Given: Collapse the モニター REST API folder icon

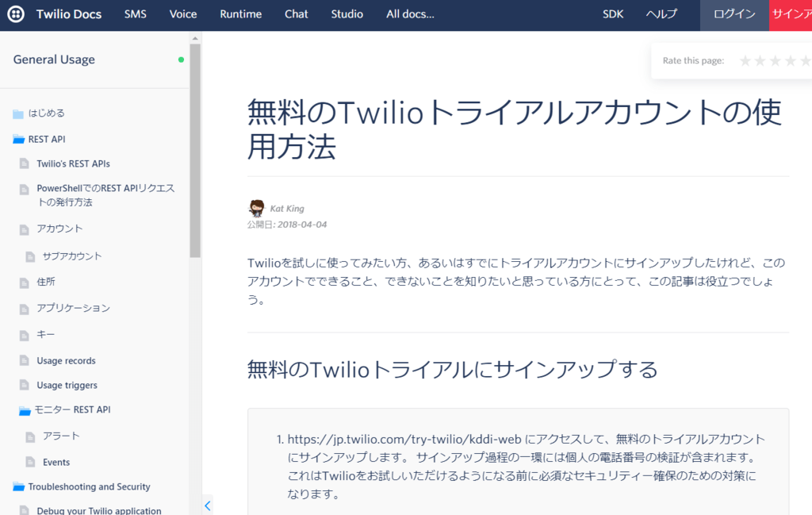Looking at the screenshot, I should tap(25, 410).
